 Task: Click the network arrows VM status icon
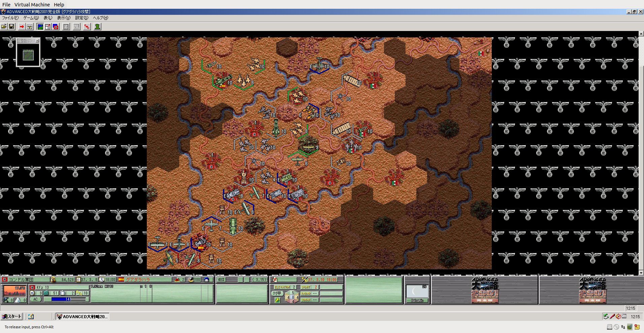tap(623, 327)
